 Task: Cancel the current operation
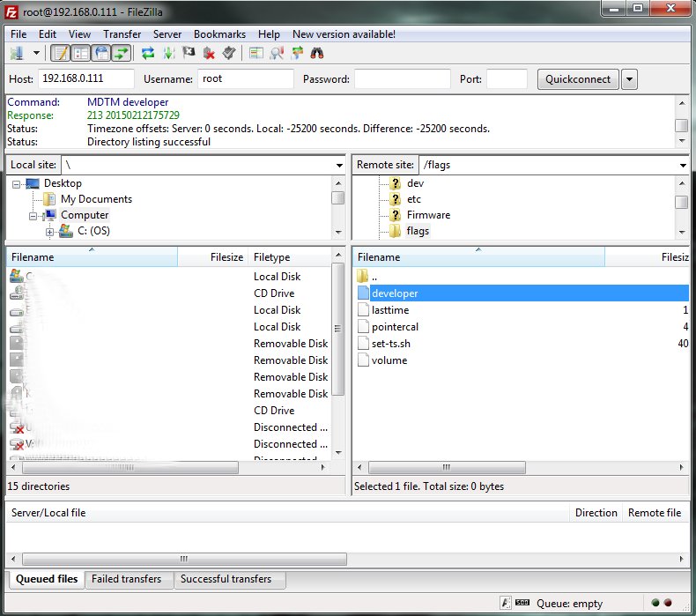[x=189, y=53]
